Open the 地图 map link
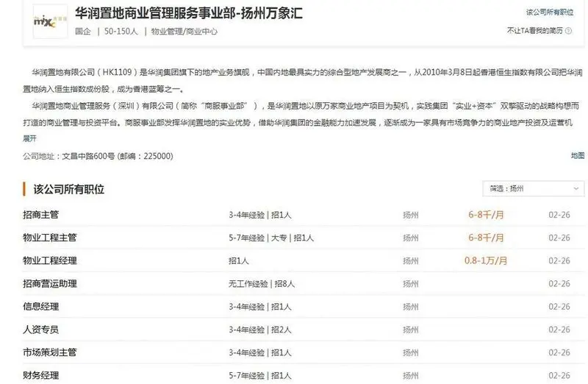Image resolution: width=588 pixels, height=384 pixels. 578,155
